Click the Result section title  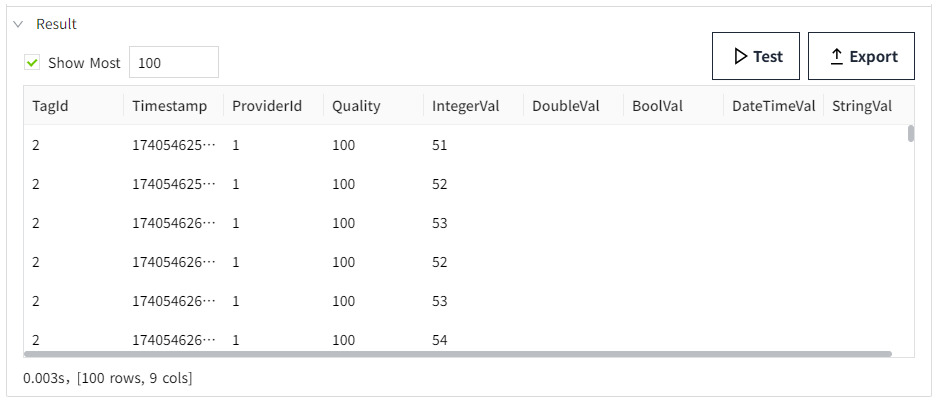coord(56,24)
